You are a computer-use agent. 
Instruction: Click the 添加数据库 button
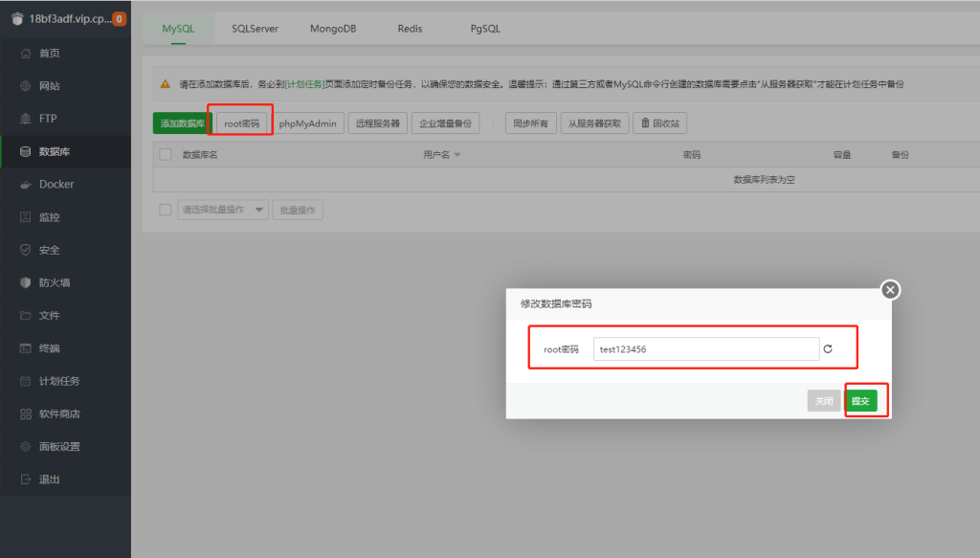point(182,123)
